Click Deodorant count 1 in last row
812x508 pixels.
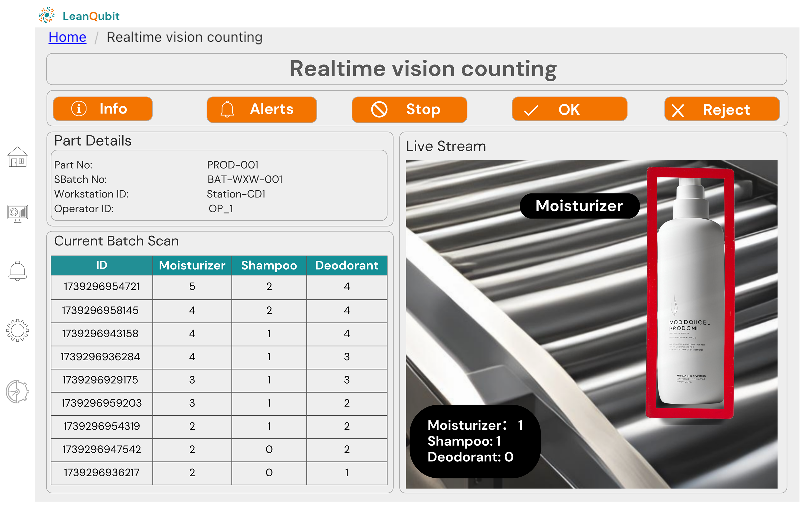pos(347,473)
